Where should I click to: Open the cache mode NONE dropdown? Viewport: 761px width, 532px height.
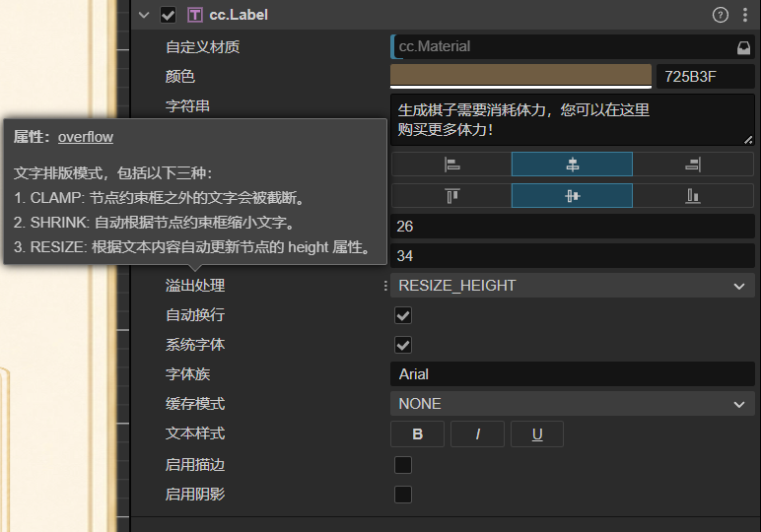click(x=572, y=404)
